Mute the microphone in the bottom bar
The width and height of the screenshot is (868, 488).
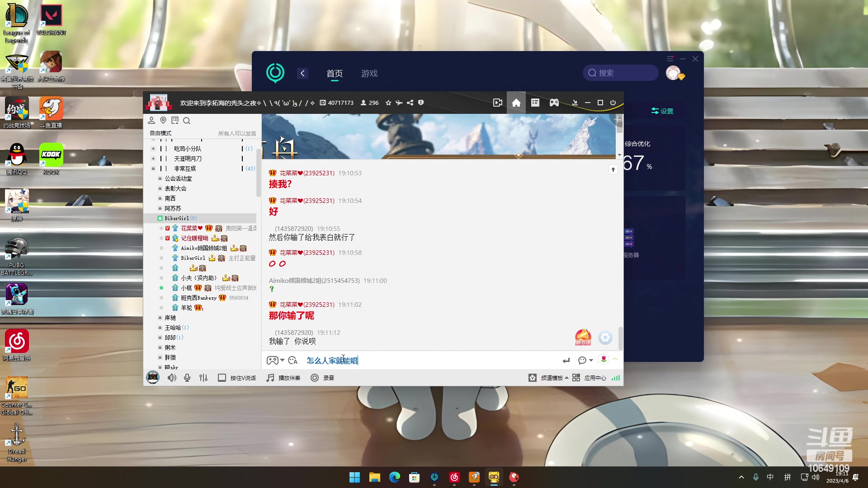(x=187, y=378)
